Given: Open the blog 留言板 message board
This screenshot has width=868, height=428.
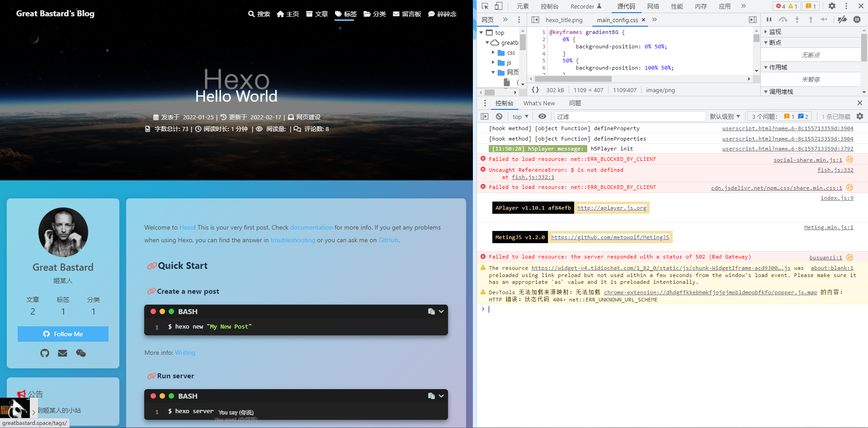Looking at the screenshot, I should pos(407,14).
